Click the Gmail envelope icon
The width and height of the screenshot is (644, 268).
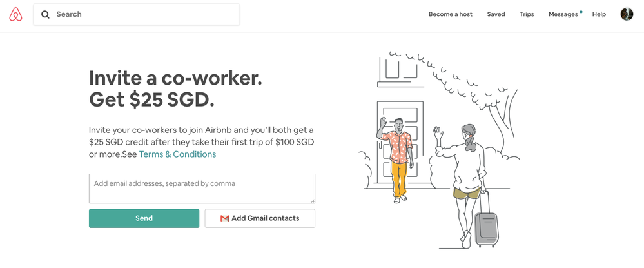pyautogui.click(x=224, y=218)
